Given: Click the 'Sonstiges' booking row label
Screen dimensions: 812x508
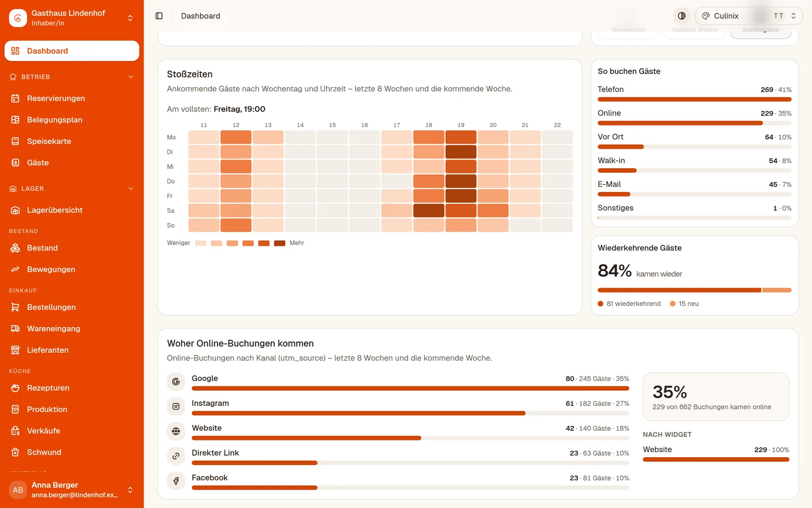Looking at the screenshot, I should (616, 208).
